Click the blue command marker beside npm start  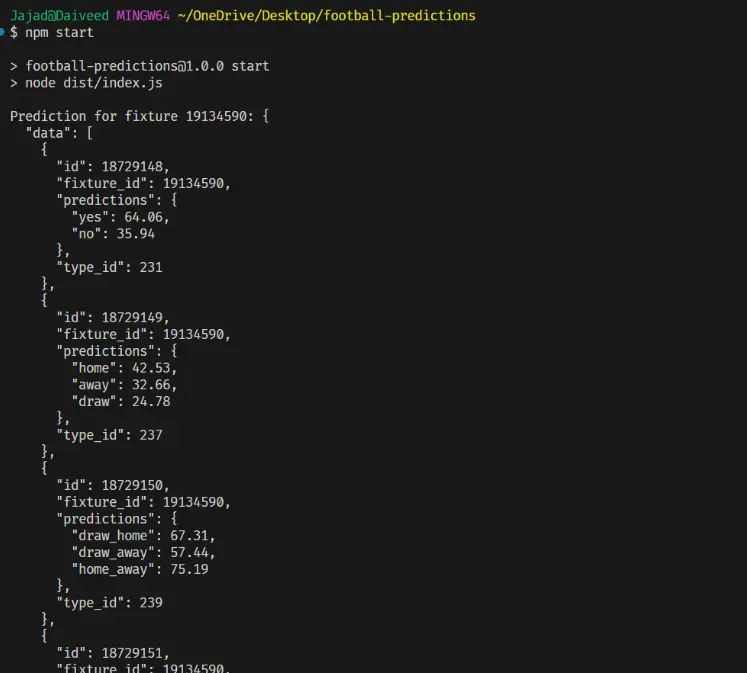[2, 32]
